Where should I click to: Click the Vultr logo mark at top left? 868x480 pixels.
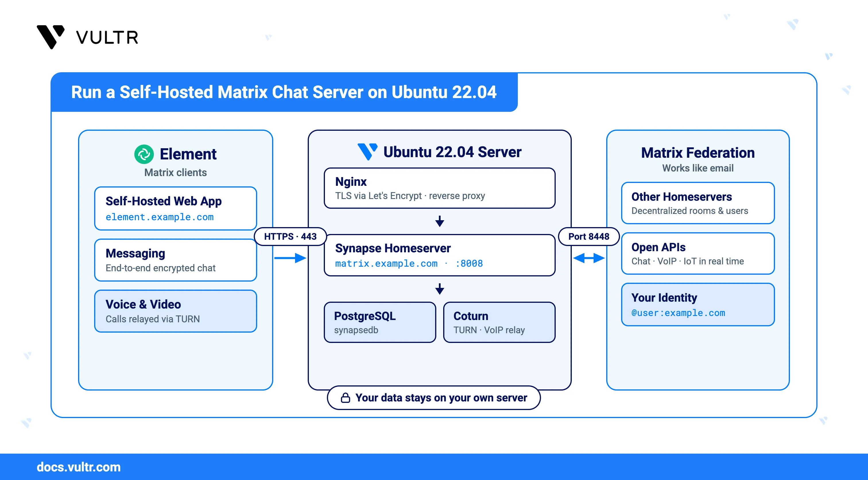(51, 37)
